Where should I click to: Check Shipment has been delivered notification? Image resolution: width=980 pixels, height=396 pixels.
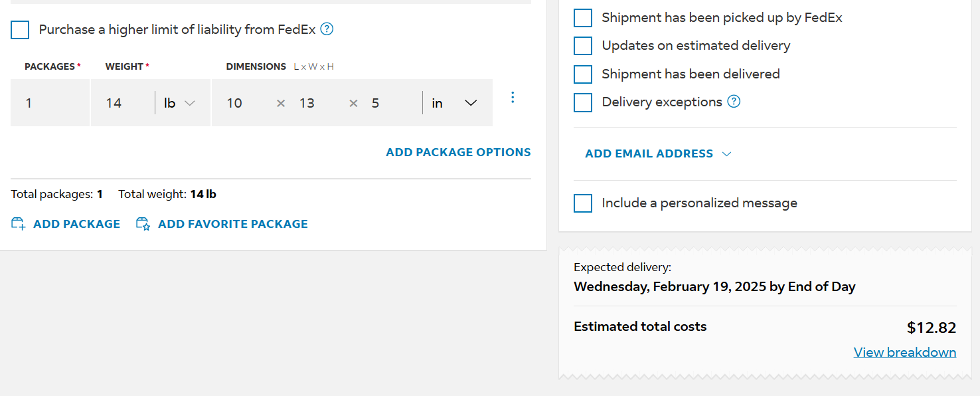point(583,74)
